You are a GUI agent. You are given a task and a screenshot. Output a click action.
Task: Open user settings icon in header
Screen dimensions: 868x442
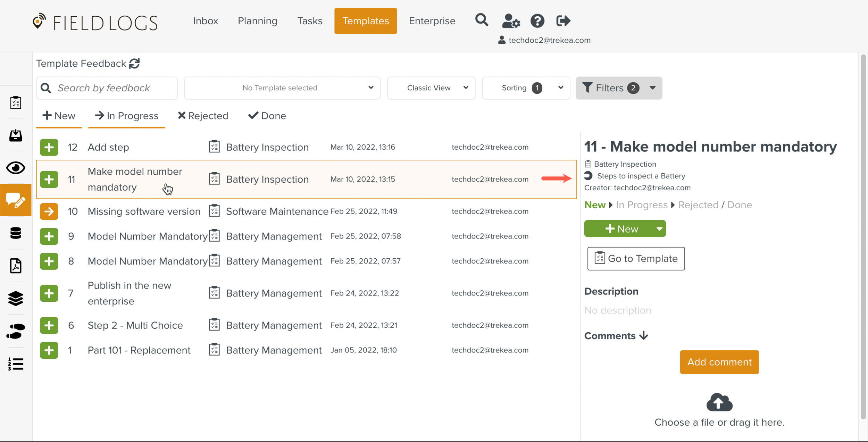tap(511, 21)
